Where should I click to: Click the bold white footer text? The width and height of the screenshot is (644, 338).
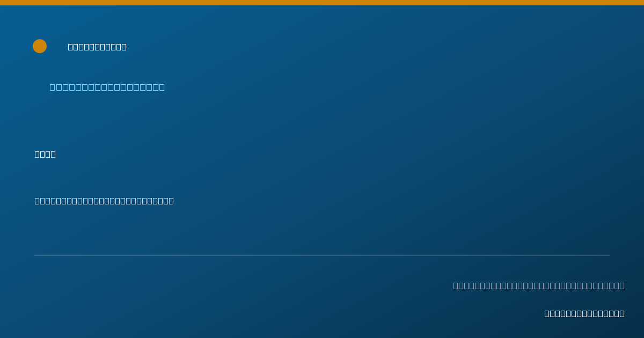(584, 313)
